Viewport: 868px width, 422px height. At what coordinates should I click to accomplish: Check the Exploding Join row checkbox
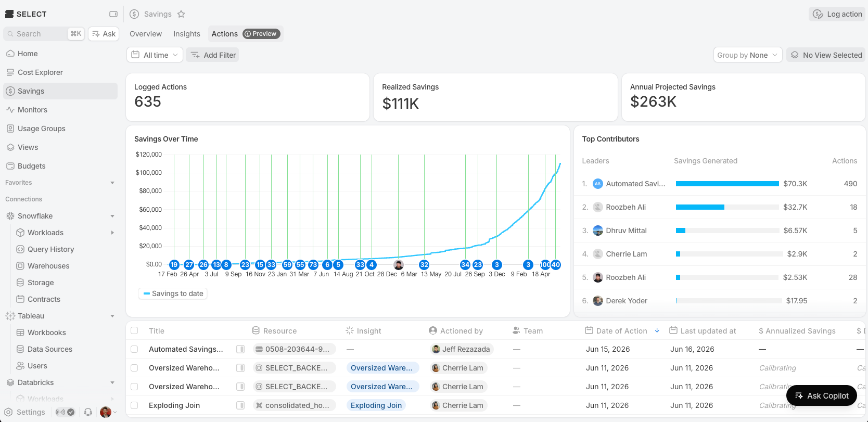[134, 405]
